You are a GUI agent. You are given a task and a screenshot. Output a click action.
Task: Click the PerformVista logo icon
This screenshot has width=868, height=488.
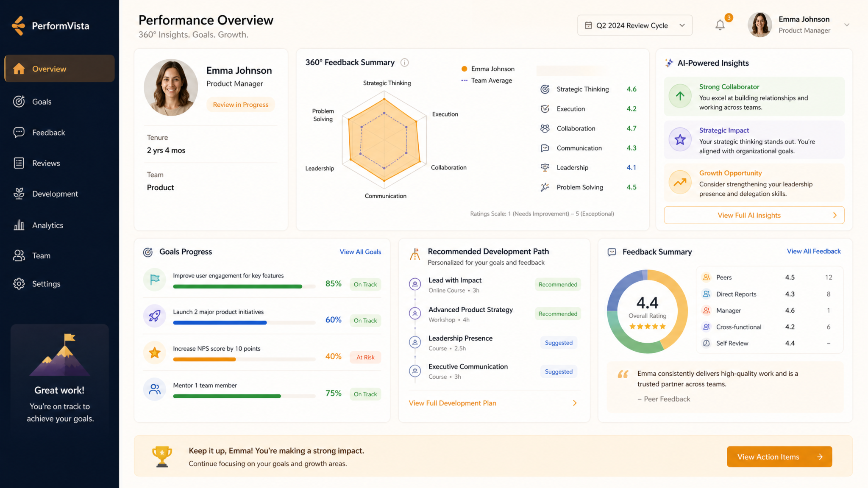18,25
